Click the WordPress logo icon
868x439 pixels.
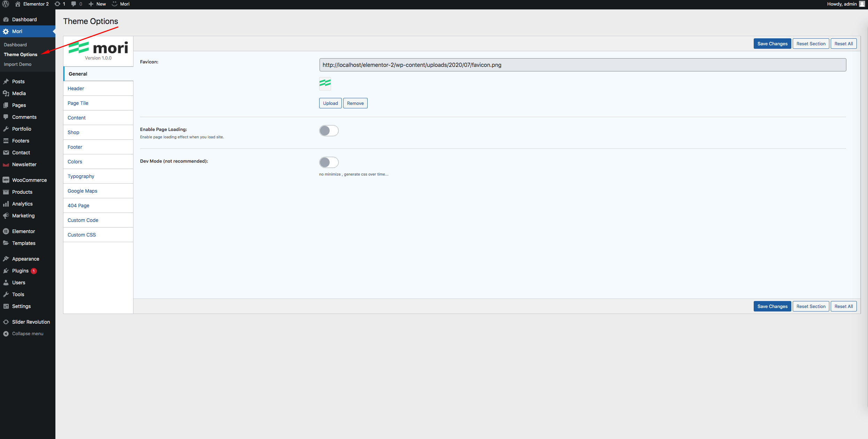pyautogui.click(x=6, y=4)
